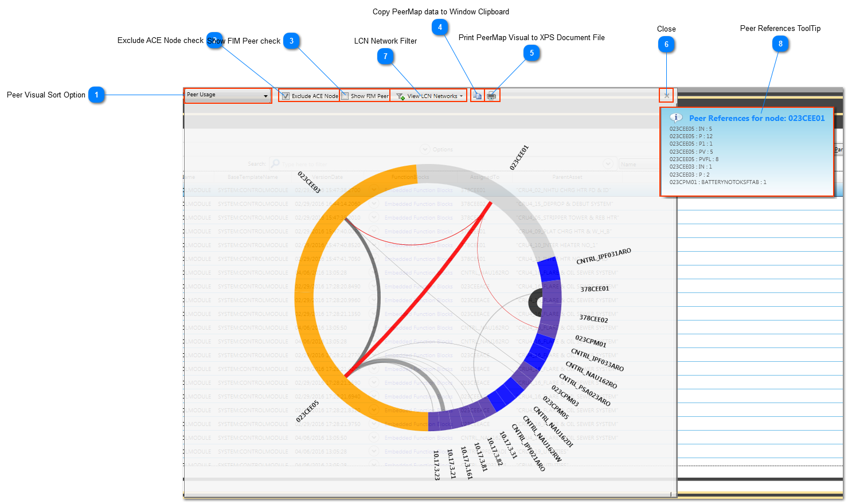Select the 10.17.3.161 node label
The width and height of the screenshot is (848, 504).
click(x=466, y=463)
